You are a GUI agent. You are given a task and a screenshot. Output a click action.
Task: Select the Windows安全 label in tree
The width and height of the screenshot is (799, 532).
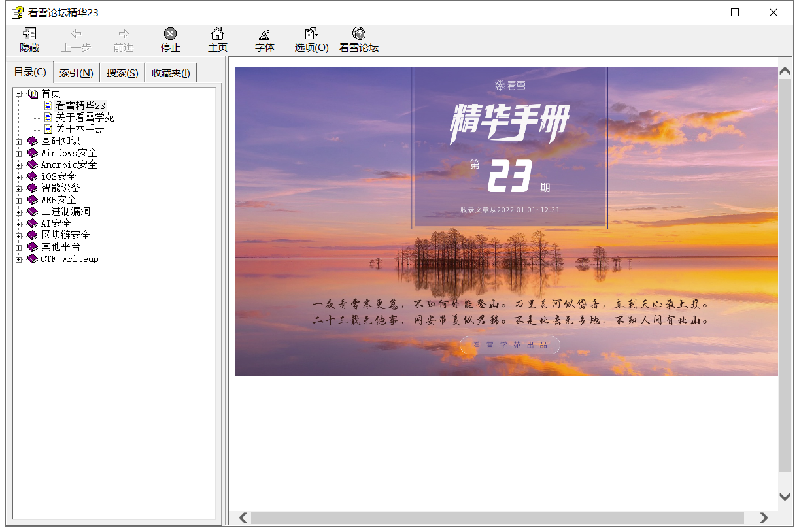click(69, 152)
